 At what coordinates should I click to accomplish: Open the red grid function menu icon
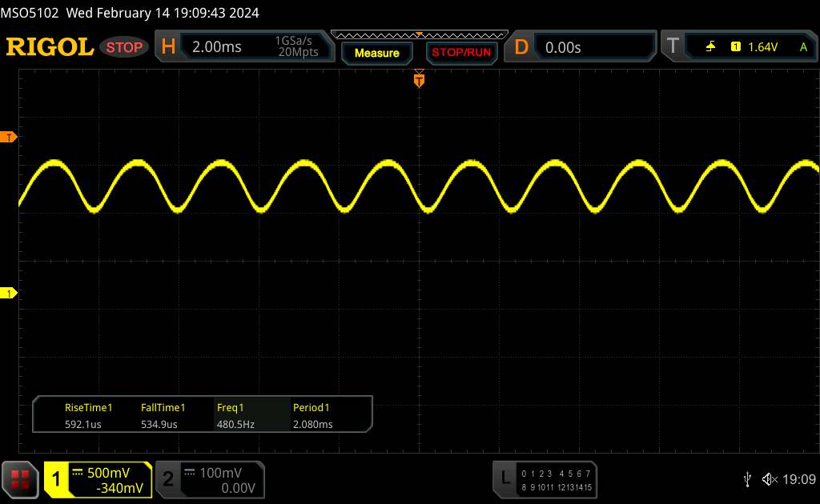coord(21,479)
